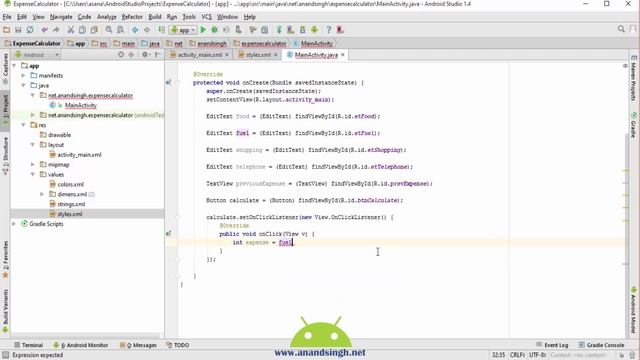The height and width of the screenshot is (360, 640).
Task: Open Android Device Monitor icon
Action: pyautogui.click(x=314, y=30)
